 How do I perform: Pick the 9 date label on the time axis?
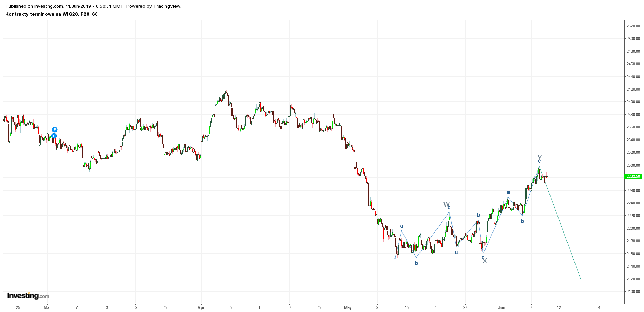click(x=377, y=307)
